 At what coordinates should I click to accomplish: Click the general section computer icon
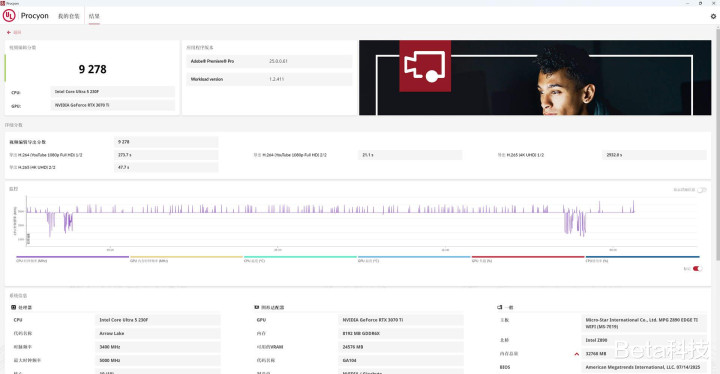tap(500, 307)
